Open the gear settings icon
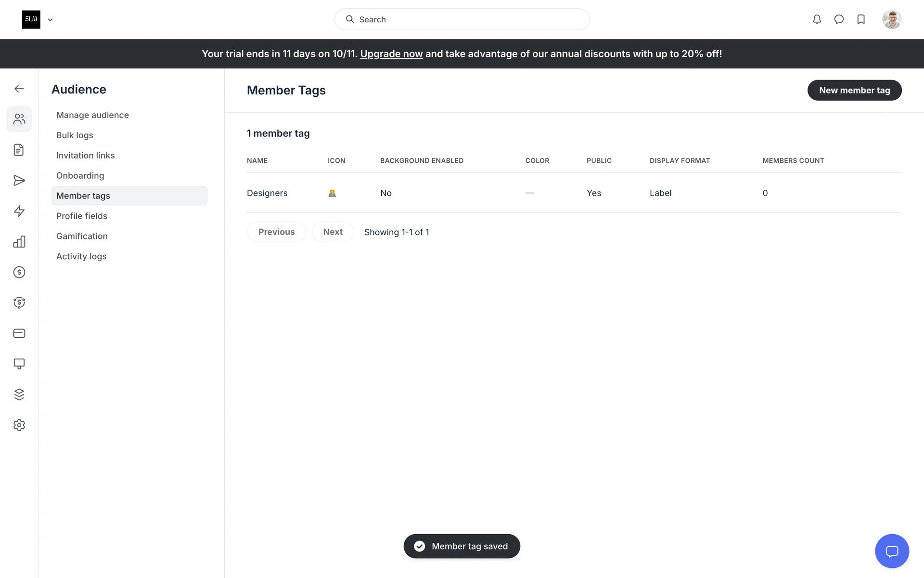Viewport: 924px width, 578px height. pos(19,425)
